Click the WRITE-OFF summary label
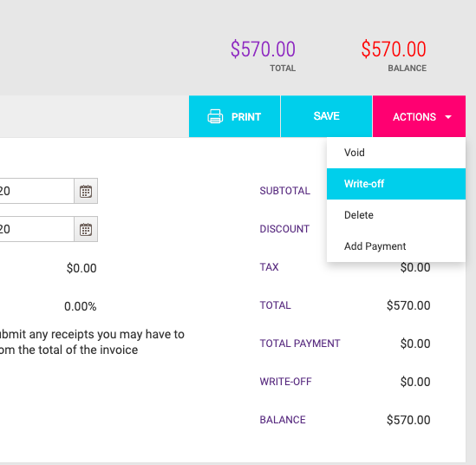The width and height of the screenshot is (476, 465). pos(285,382)
